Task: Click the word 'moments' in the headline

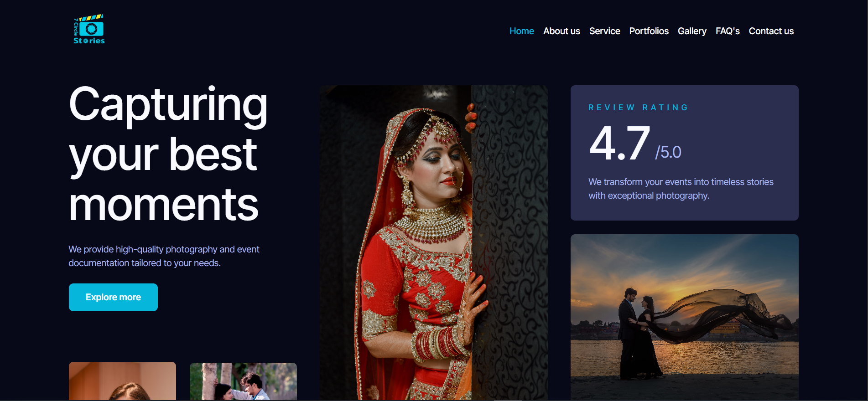Action: [x=163, y=205]
